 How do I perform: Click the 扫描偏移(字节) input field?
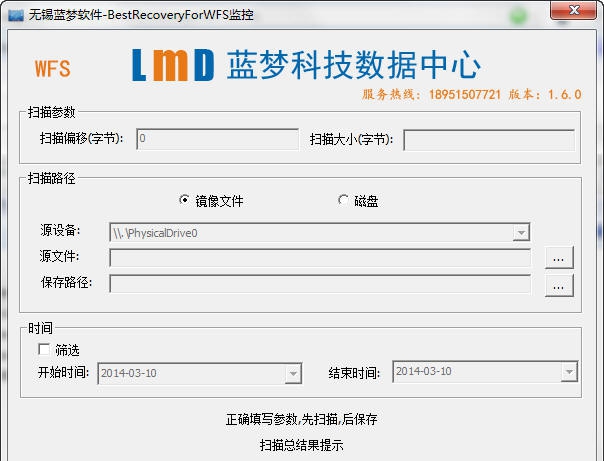point(217,139)
